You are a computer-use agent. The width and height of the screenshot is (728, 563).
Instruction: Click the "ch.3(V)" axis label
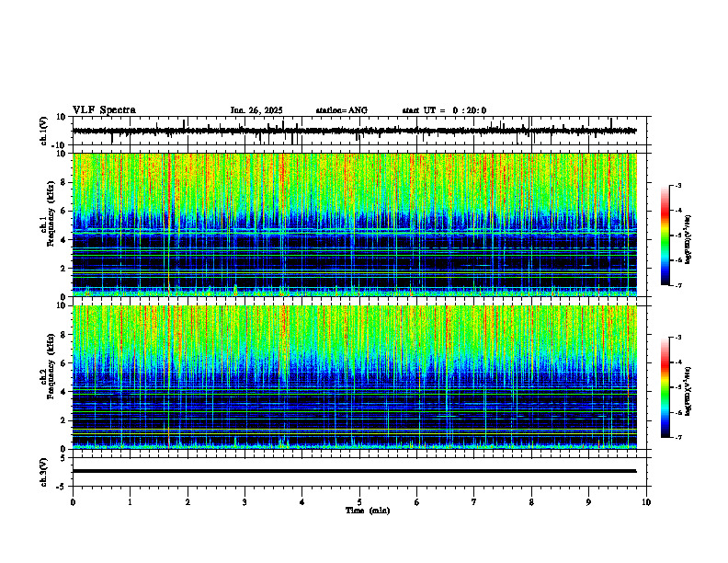coord(44,473)
